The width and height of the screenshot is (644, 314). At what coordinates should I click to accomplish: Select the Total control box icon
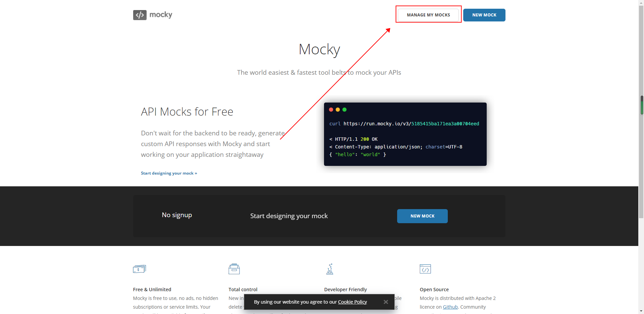pyautogui.click(x=234, y=269)
